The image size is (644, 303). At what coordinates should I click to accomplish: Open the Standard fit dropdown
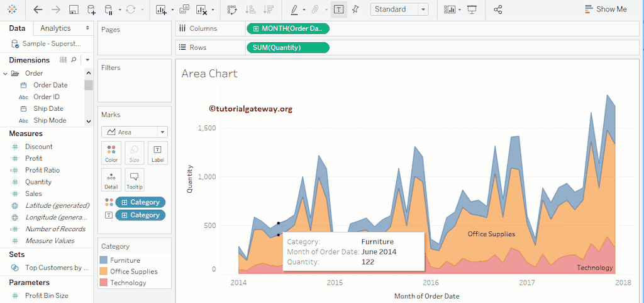[x=399, y=9]
